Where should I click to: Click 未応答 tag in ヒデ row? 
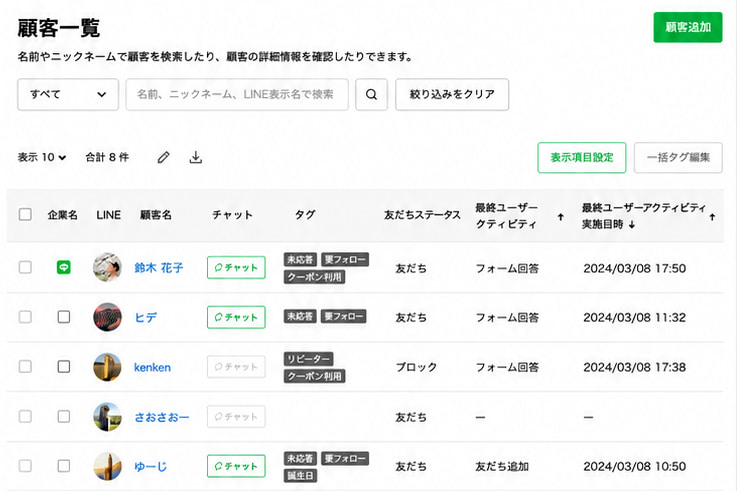300,317
